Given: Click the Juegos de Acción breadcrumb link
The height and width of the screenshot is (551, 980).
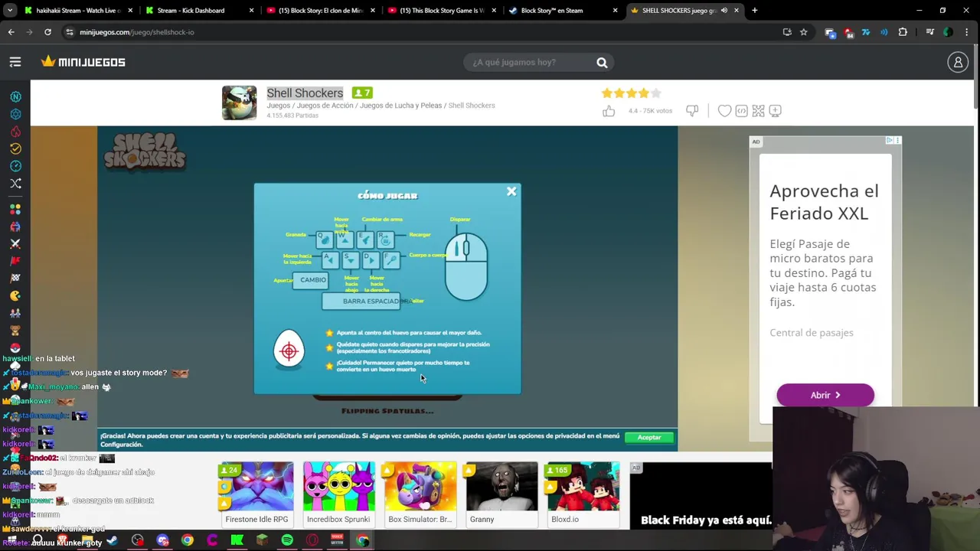Looking at the screenshot, I should (325, 106).
